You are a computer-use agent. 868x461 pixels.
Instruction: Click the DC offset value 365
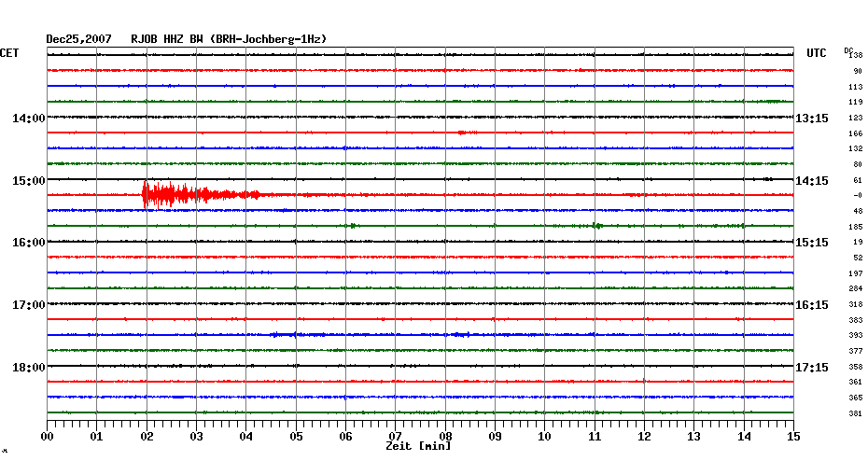tap(856, 398)
